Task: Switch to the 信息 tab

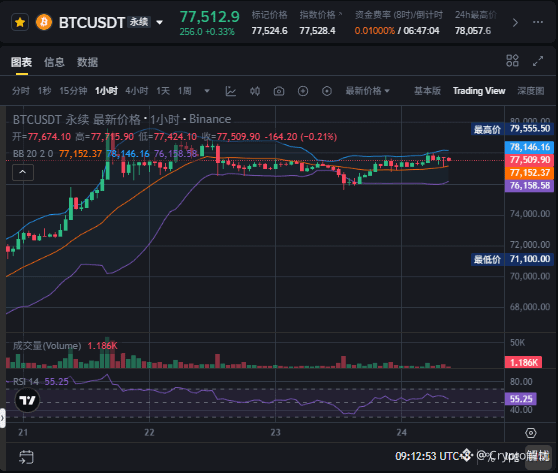Action: [x=54, y=62]
